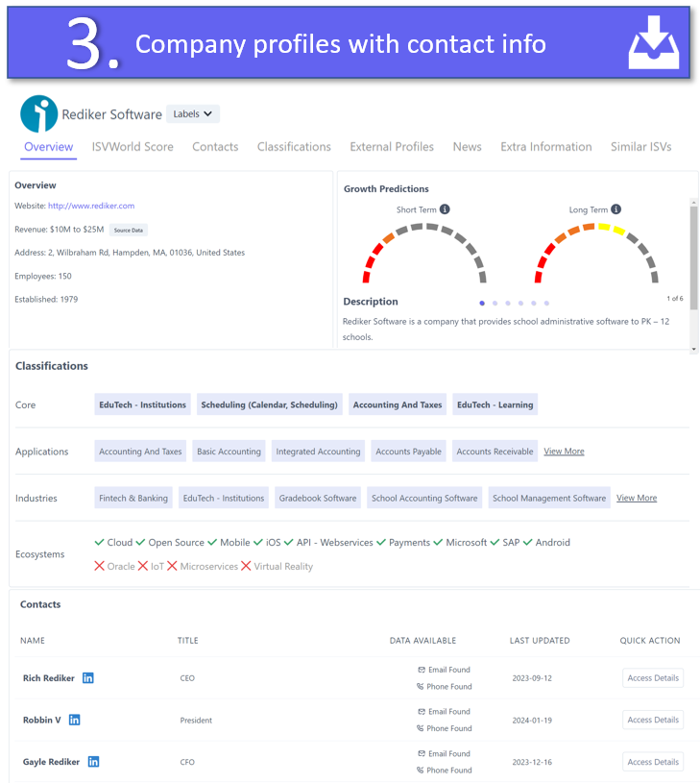Image resolution: width=700 pixels, height=783 pixels.
Task: Click the Oracle red X icon
Action: [99, 566]
